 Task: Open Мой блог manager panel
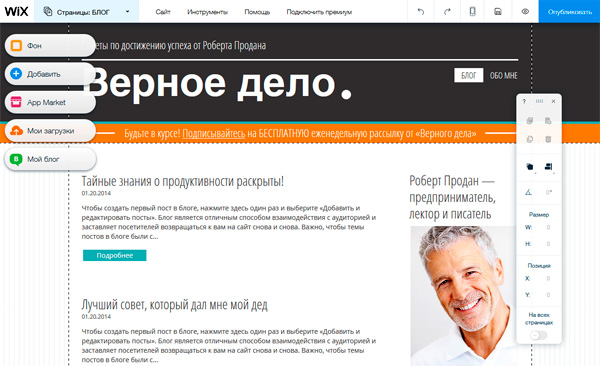tap(50, 159)
